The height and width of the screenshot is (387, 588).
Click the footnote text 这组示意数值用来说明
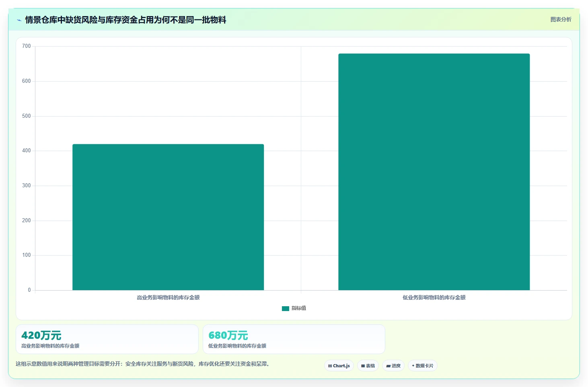pyautogui.click(x=143, y=364)
